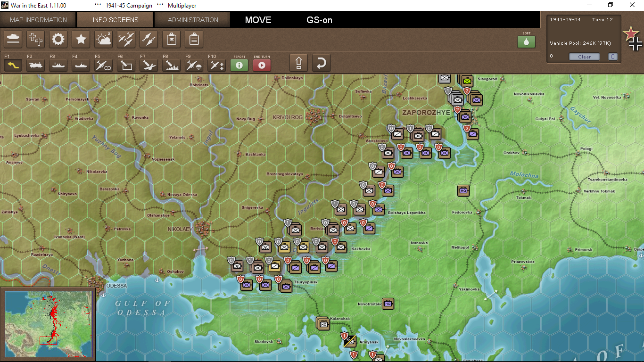Select F3 naval transport mode
This screenshot has width=644, height=362.
[x=58, y=66]
